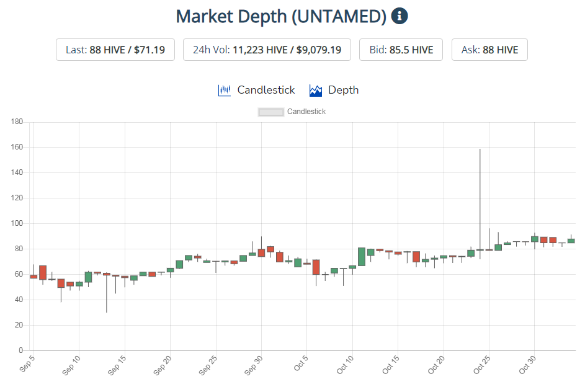Click the Oct 10 axis label
585x392 pixels.
click(345, 365)
